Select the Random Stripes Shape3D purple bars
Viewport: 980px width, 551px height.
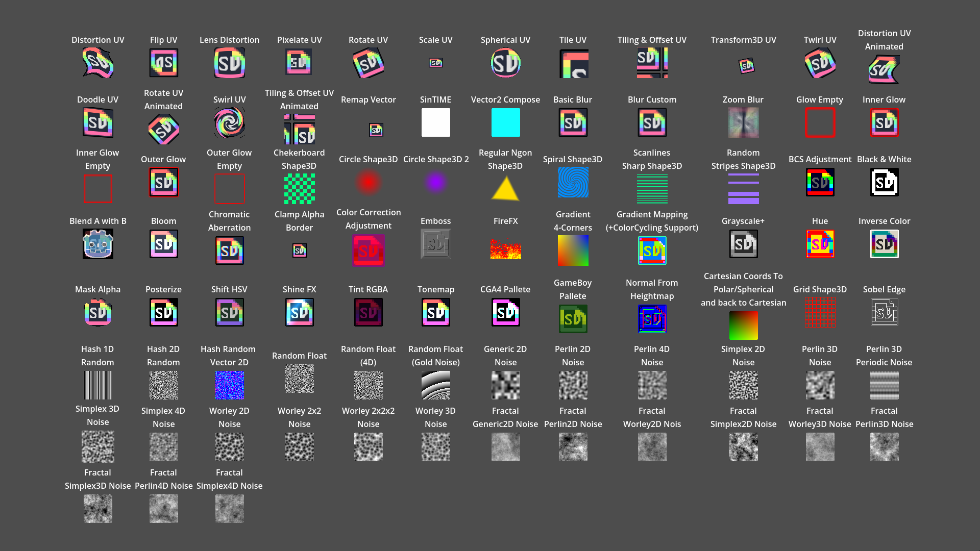743,189
